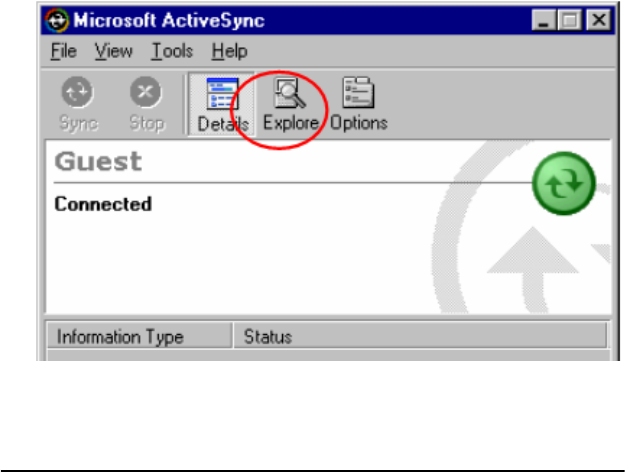The width and height of the screenshot is (625, 473).
Task: Open the Options toolbar icon
Action: coord(358,104)
